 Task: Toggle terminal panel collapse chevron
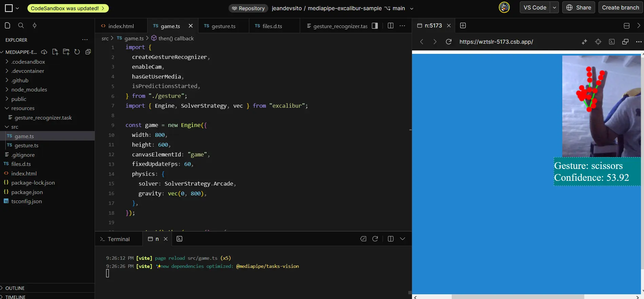click(x=403, y=239)
